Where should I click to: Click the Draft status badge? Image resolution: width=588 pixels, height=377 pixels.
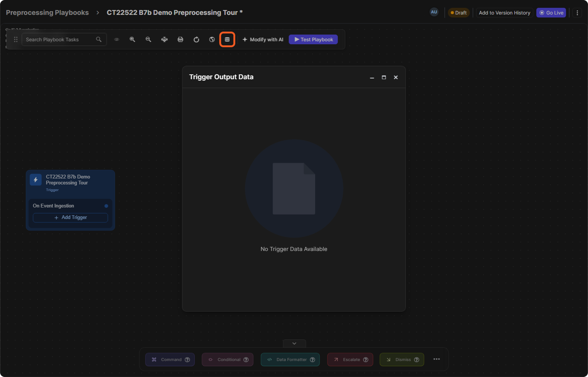[x=459, y=13]
